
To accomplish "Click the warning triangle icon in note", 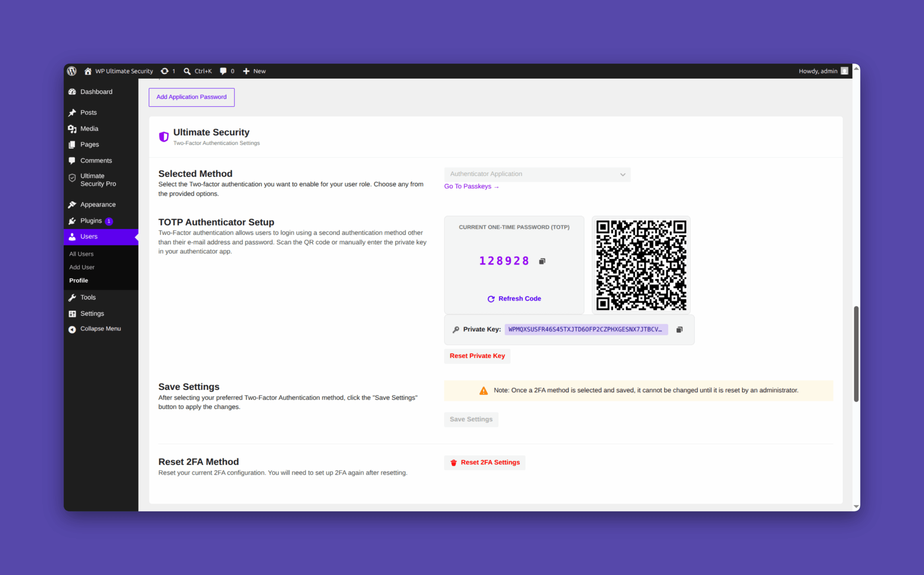I will point(484,391).
